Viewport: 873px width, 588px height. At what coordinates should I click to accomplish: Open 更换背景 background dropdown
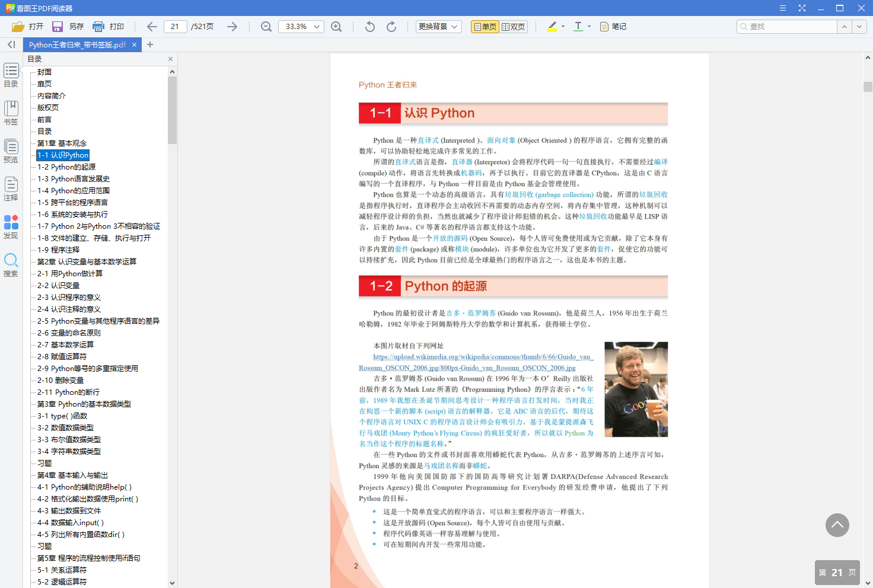tap(439, 27)
